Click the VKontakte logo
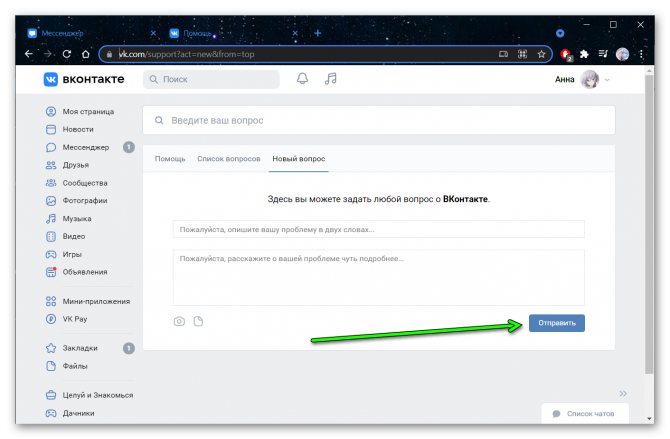 (84, 79)
